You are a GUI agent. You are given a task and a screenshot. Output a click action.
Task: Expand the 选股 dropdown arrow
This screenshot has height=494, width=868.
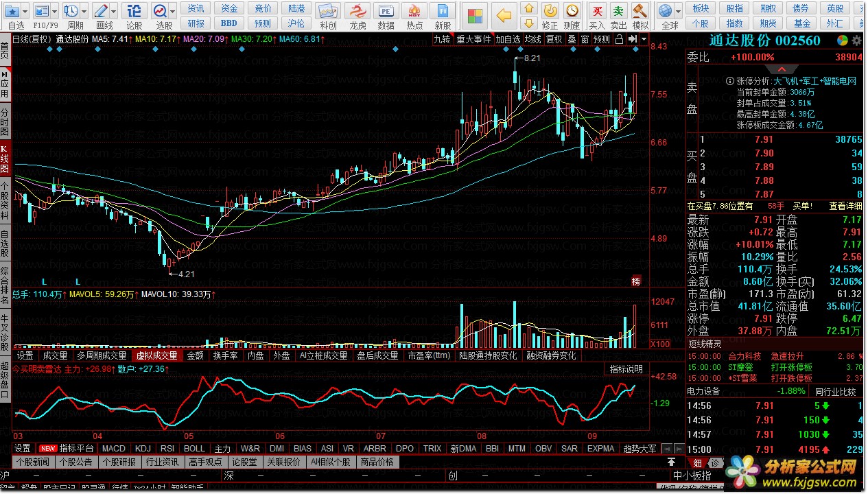coord(172,11)
